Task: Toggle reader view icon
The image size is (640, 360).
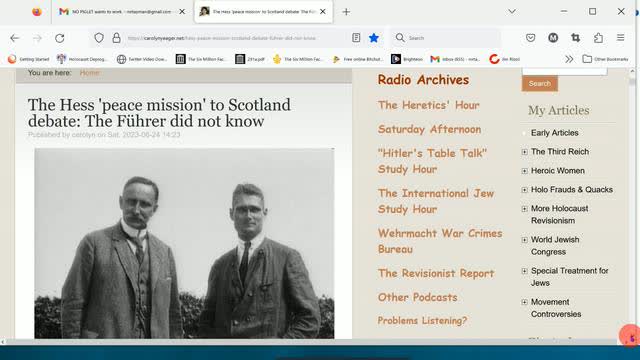Action: point(356,38)
